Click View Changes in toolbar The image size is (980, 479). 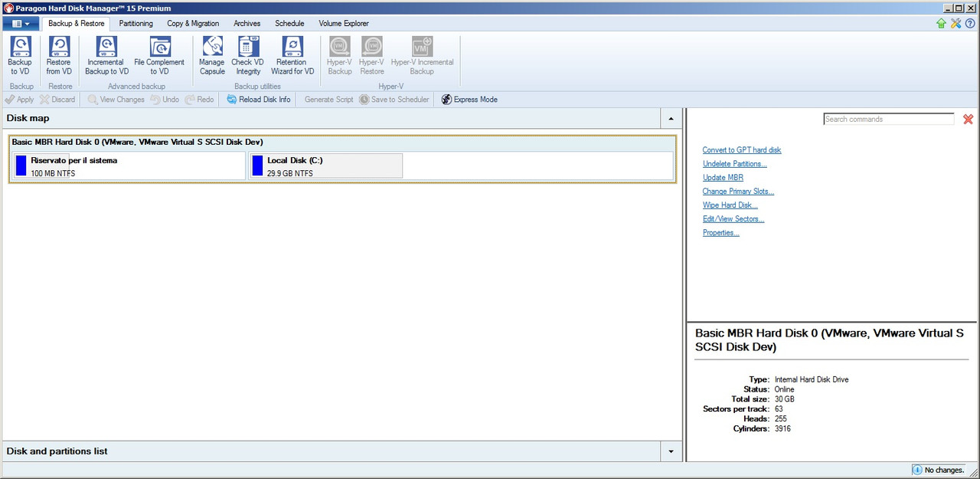(x=116, y=100)
